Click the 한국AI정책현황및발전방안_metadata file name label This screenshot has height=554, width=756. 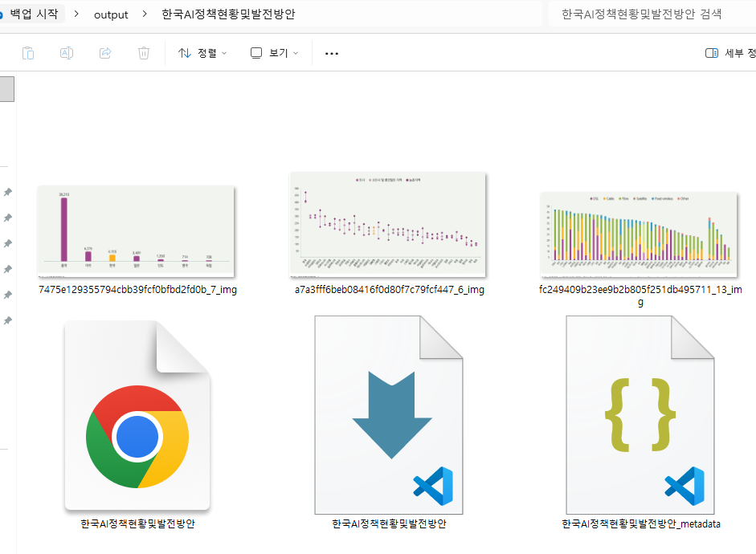(641, 523)
